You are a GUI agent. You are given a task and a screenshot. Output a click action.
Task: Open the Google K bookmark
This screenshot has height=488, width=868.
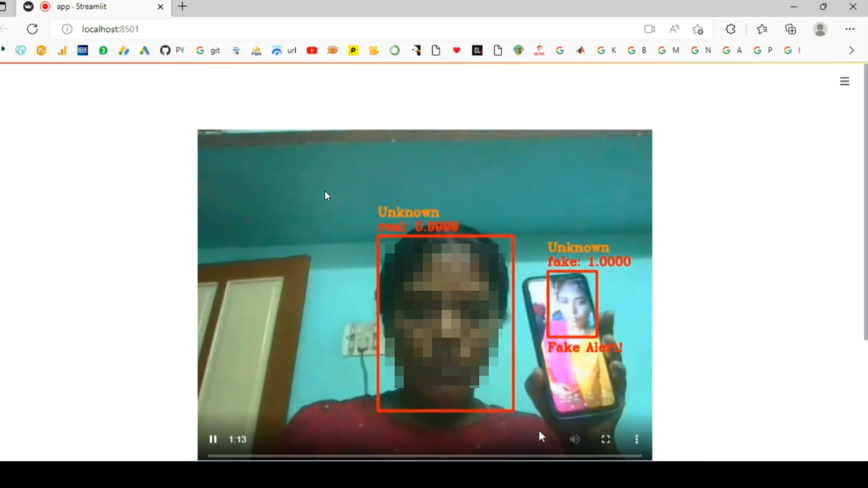pos(606,51)
